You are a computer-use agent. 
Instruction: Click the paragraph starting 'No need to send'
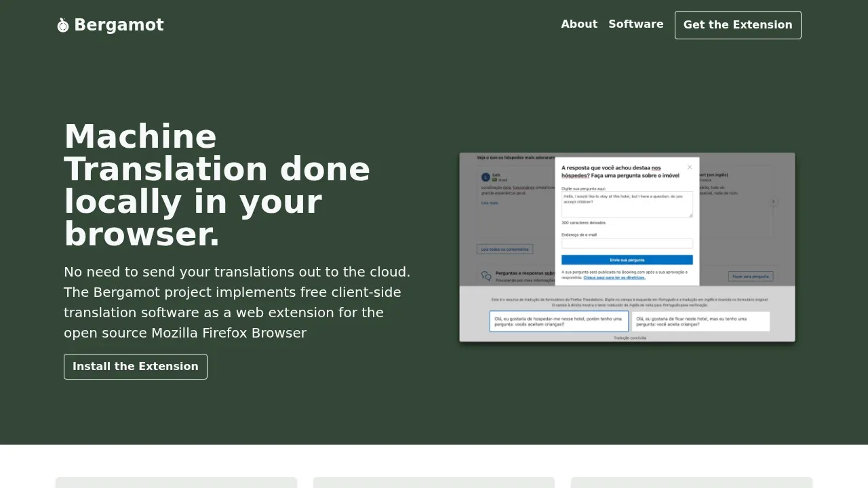[x=237, y=302]
